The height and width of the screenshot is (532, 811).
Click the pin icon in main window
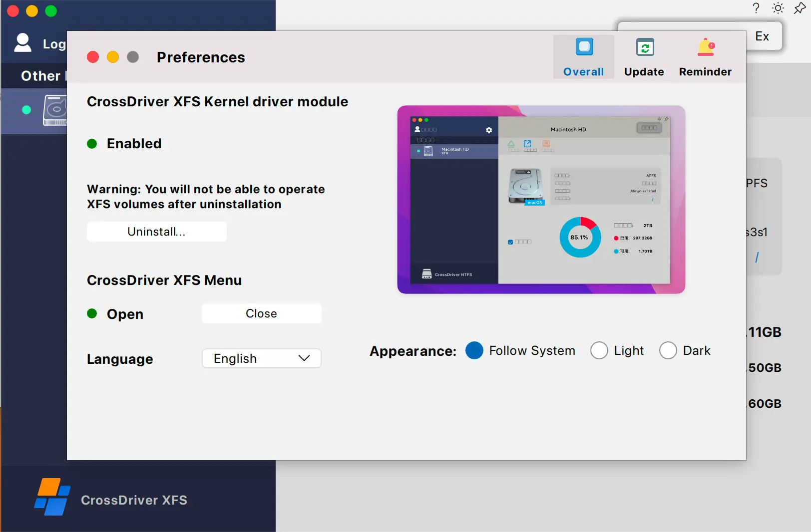[800, 8]
